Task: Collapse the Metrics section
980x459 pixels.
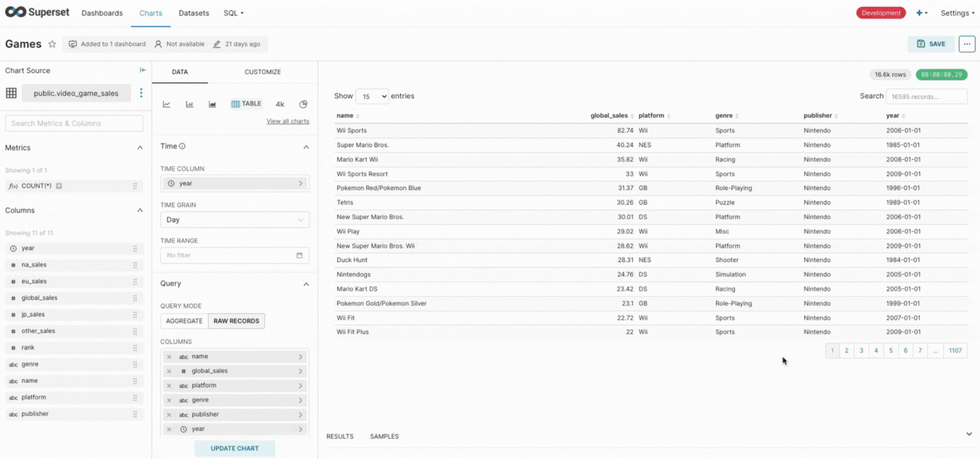Action: pos(140,148)
